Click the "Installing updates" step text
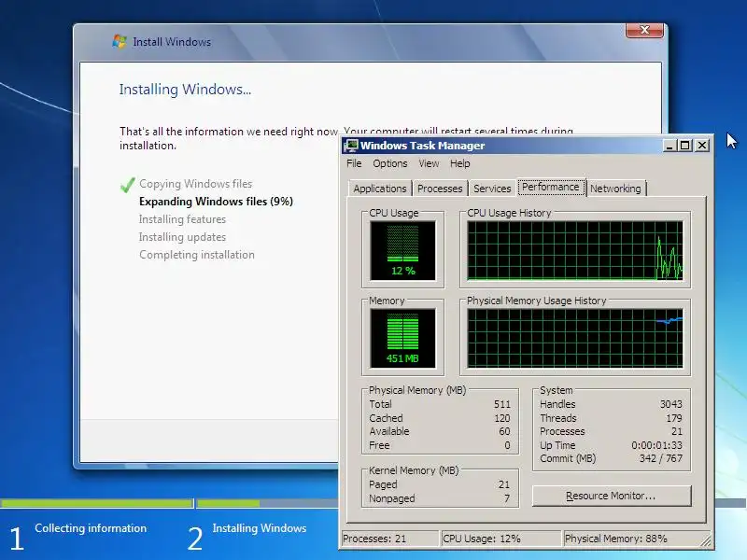Screen dimensions: 747x560 click(182, 237)
